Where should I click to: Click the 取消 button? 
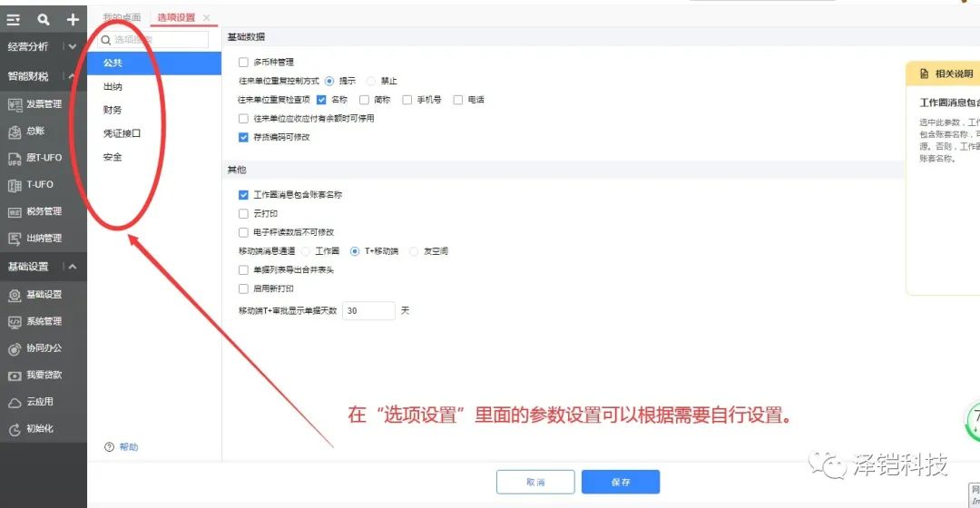(535, 483)
